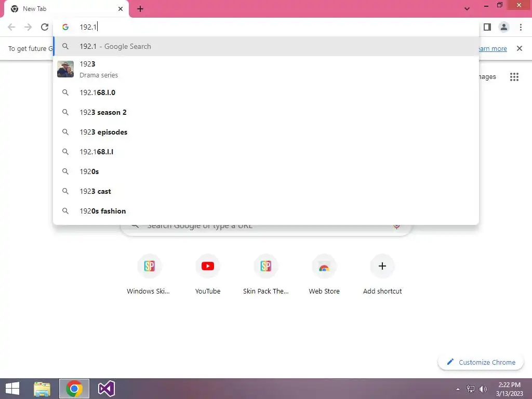
Task: Open the YouTube shortcut
Action: (x=208, y=275)
